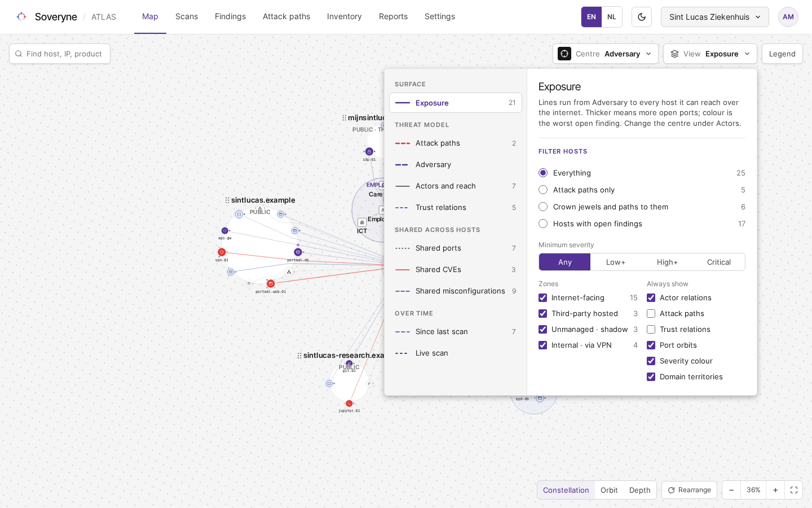Select the api-gw host node
The height and width of the screenshot is (508, 812).
tap(225, 231)
